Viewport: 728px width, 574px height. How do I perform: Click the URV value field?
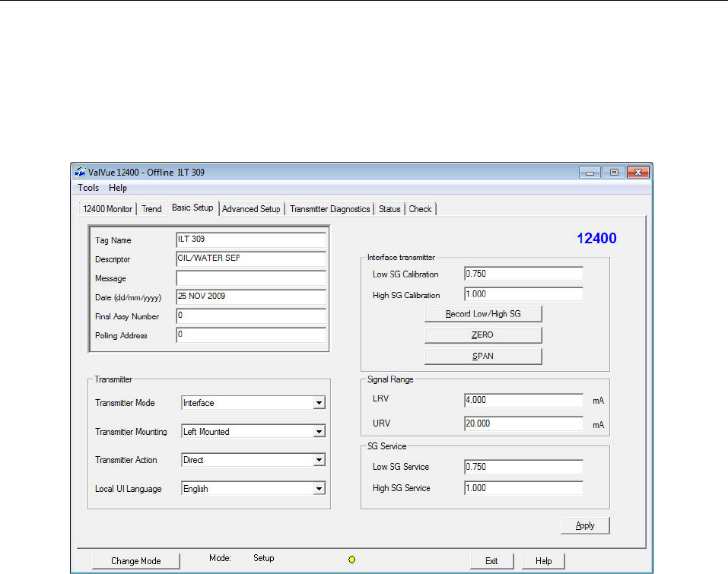click(523, 423)
